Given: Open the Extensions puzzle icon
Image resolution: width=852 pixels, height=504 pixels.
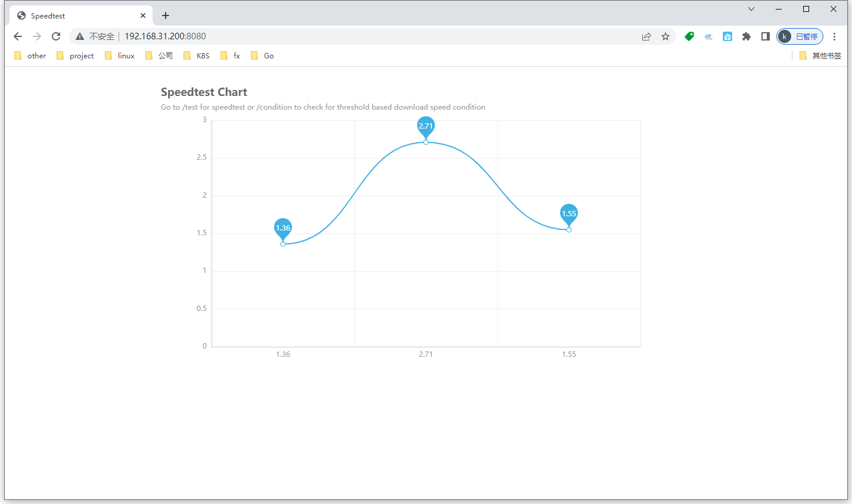Looking at the screenshot, I should pos(747,36).
